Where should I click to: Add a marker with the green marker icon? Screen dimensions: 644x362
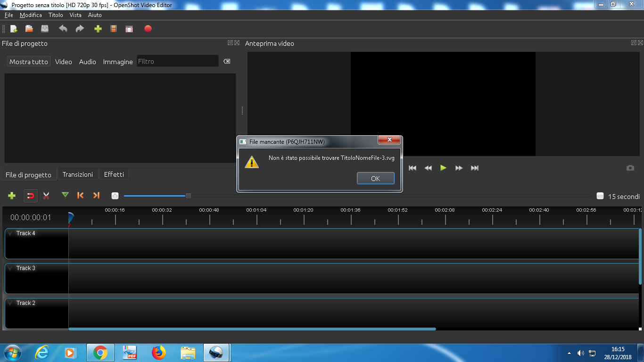(65, 195)
